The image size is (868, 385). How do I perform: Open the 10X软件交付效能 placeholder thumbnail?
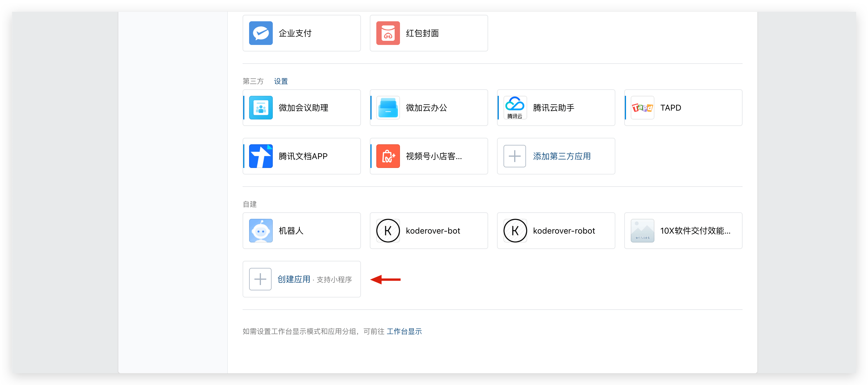pos(642,231)
